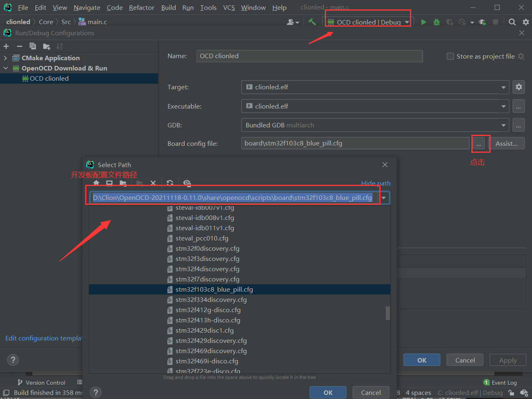Screen dimensions: 532x399
Task: Click the project directory icon in Select Path
Action: [x=123, y=183]
